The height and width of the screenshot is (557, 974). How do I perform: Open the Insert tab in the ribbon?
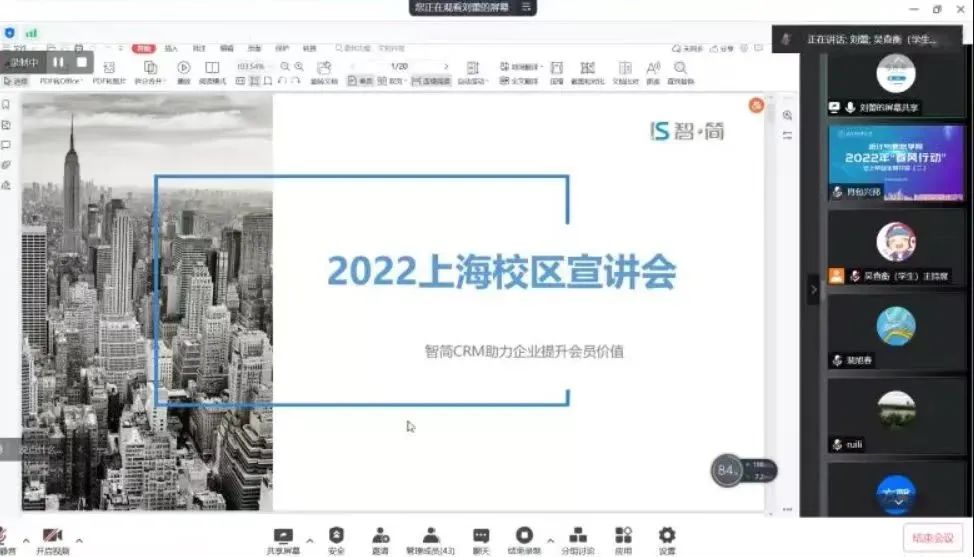click(x=171, y=47)
